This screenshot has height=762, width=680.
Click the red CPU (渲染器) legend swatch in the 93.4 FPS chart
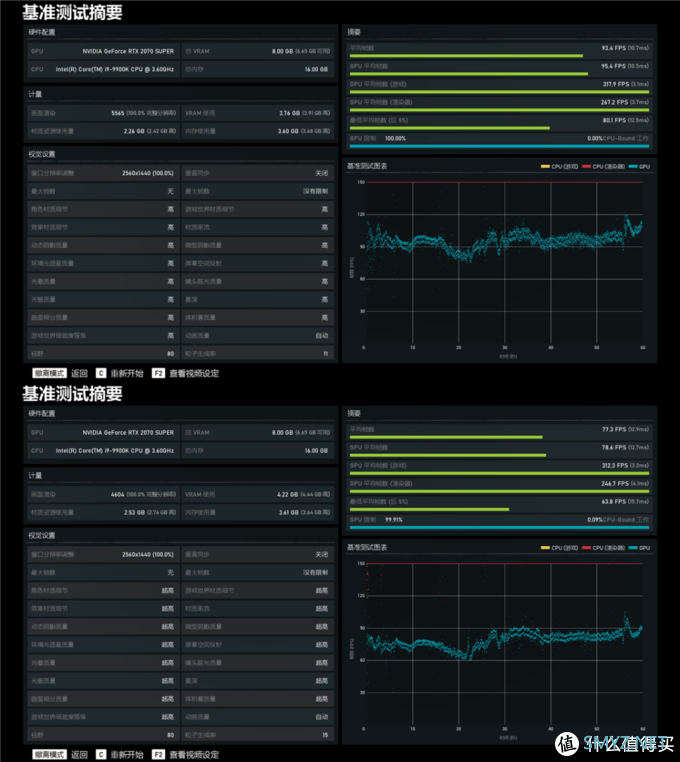coord(586,167)
